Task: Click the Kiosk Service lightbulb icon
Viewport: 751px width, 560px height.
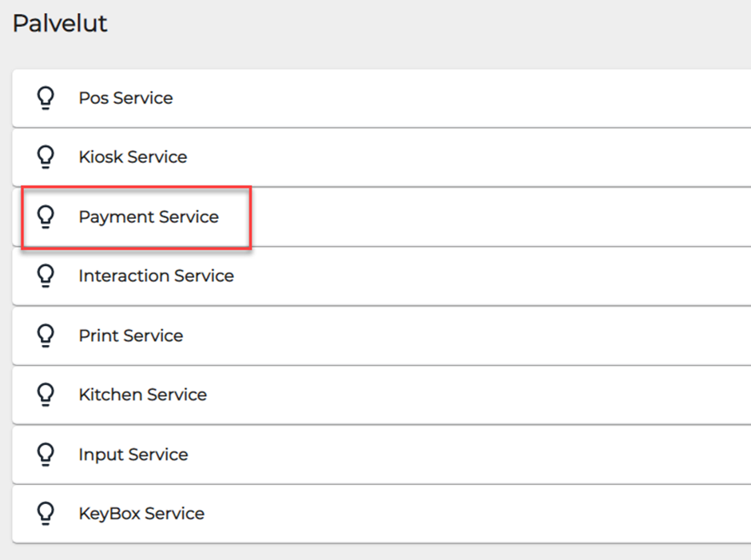Action: (x=46, y=157)
